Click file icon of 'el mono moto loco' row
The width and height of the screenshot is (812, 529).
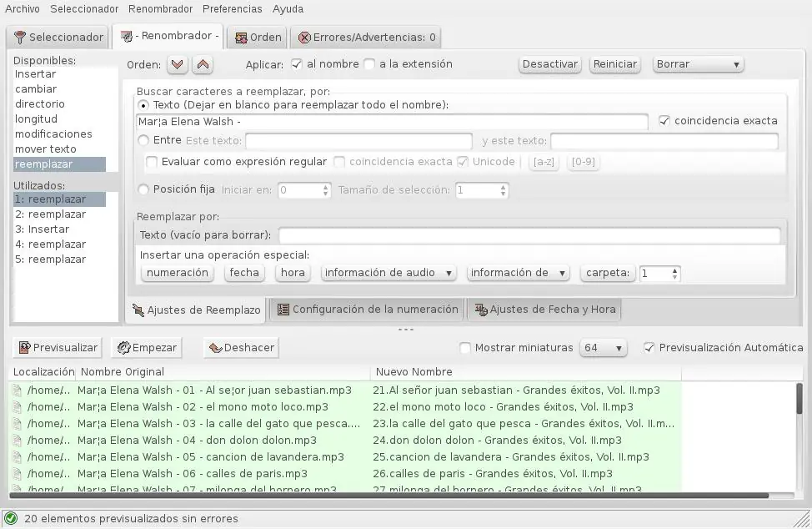pos(18,406)
